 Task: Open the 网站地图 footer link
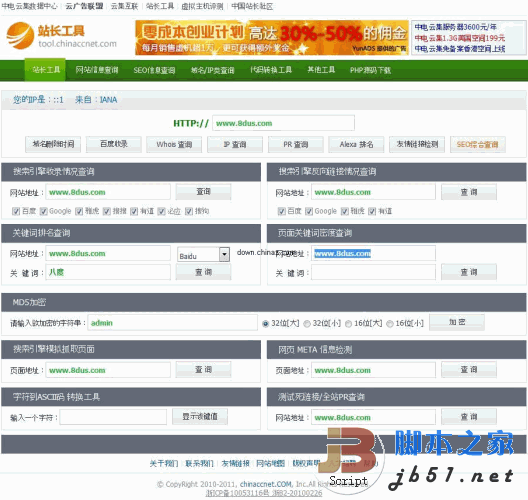coord(270,463)
